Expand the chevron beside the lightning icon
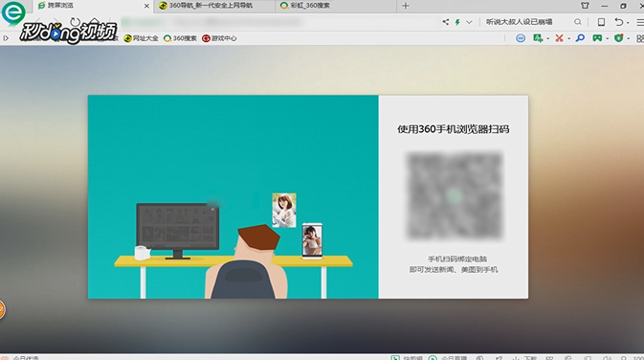Screen dimensions: 644x360 [469, 22]
